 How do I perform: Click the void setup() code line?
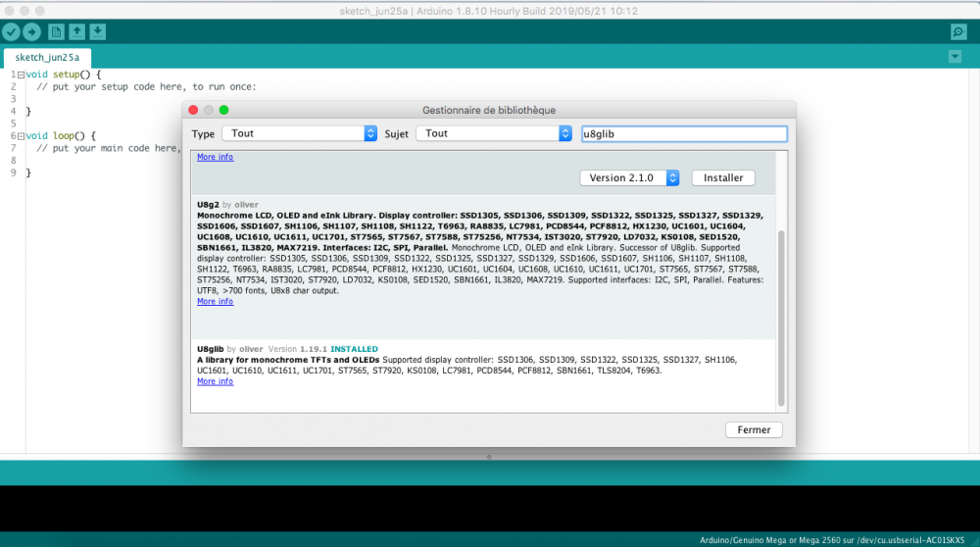[x=63, y=75]
